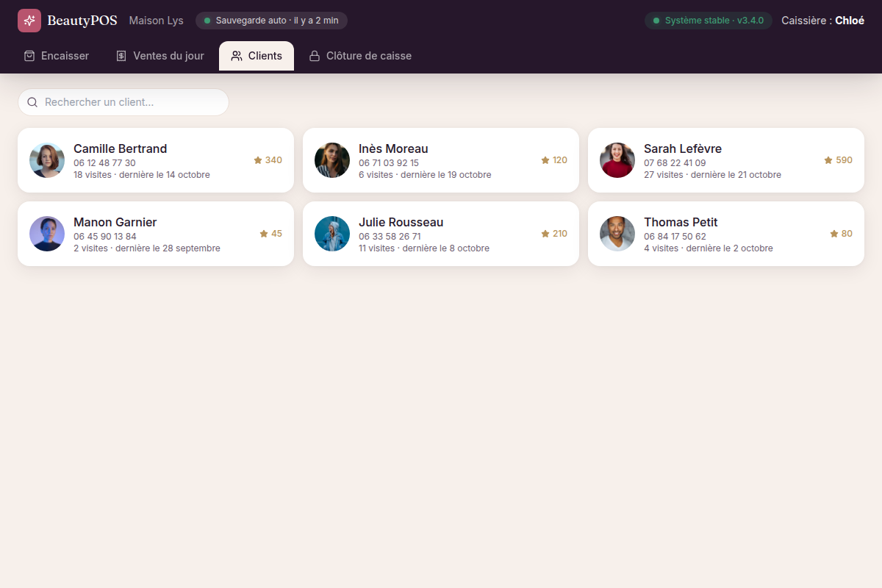Open Thomas Petit's avatar photo
This screenshot has height=588, width=882.
click(x=617, y=234)
